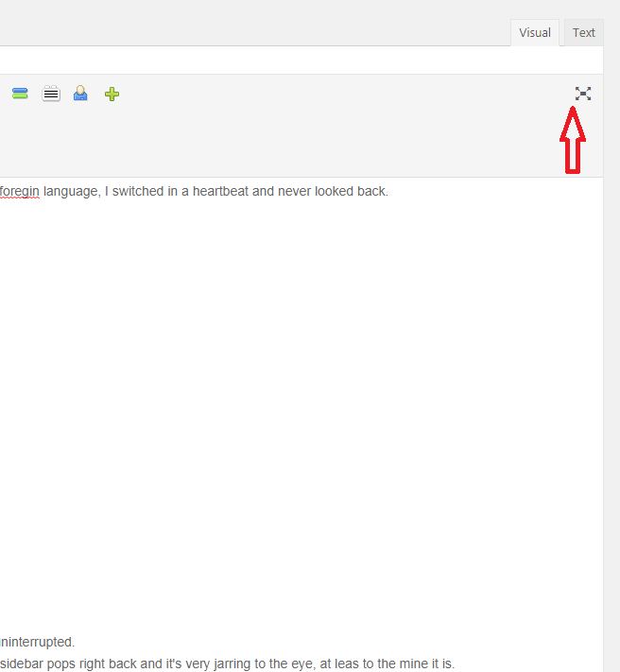Open distraction-free fullscreen writing mode
The height and width of the screenshot is (672, 620).
(x=583, y=94)
